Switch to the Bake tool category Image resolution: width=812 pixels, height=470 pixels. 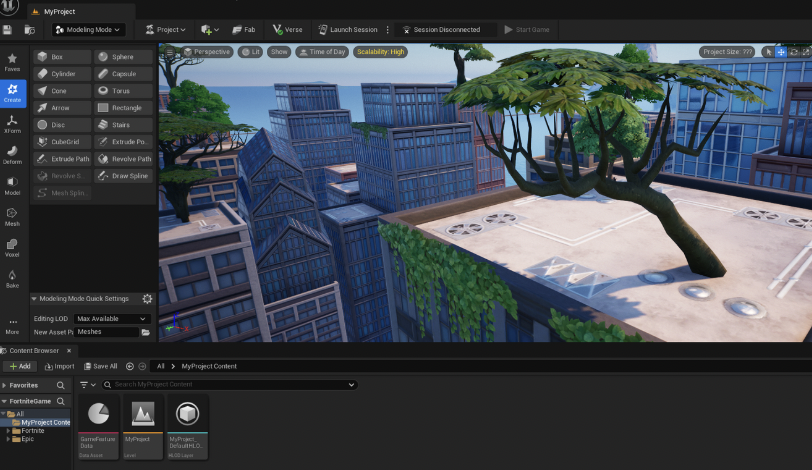point(12,279)
